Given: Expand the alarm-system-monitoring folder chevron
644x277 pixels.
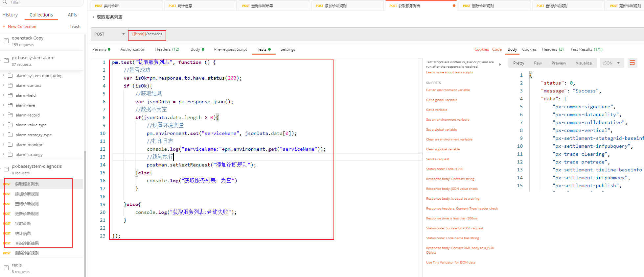Looking at the screenshot, I should click(3, 75).
